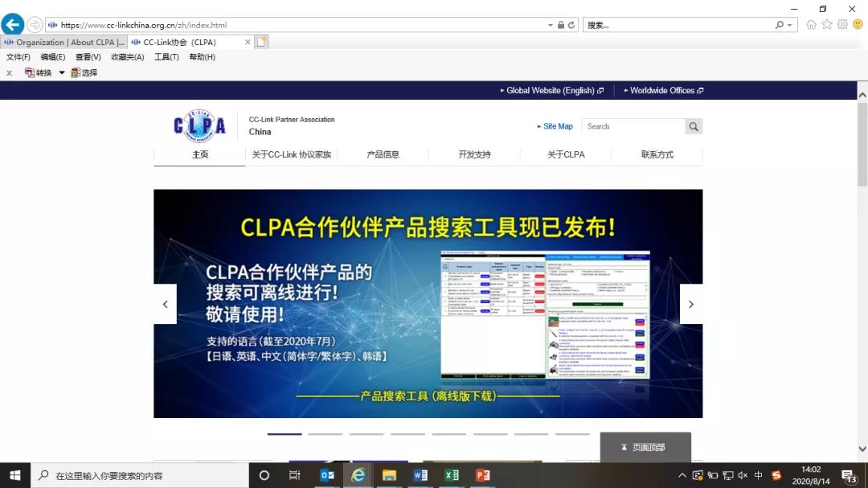
Task: Open a new tab button
Action: (262, 42)
